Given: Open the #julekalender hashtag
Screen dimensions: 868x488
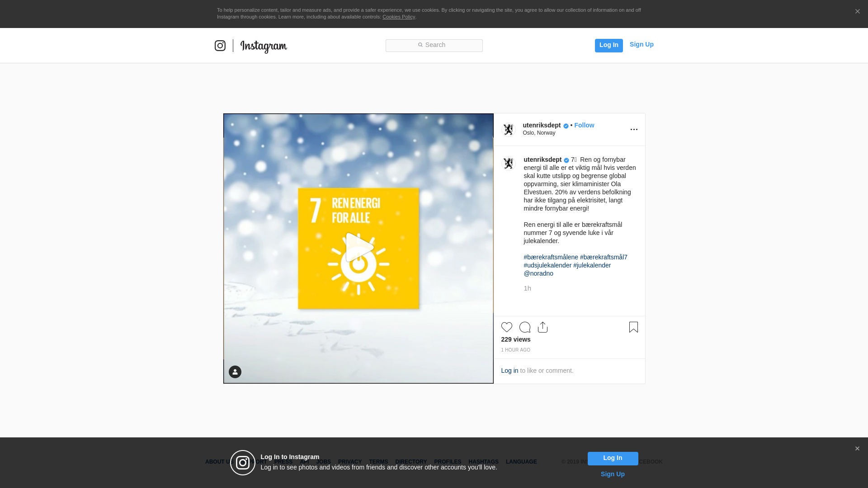Looking at the screenshot, I should 592,265.
